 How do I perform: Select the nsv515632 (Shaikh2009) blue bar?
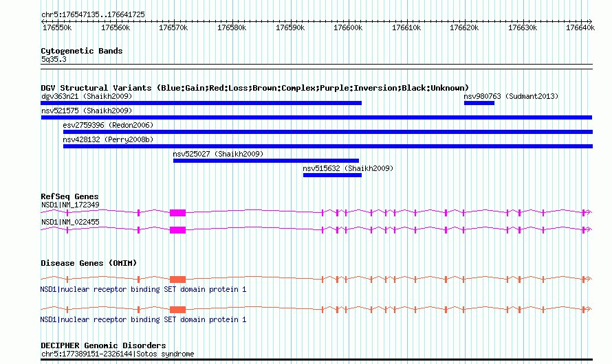tap(332, 175)
